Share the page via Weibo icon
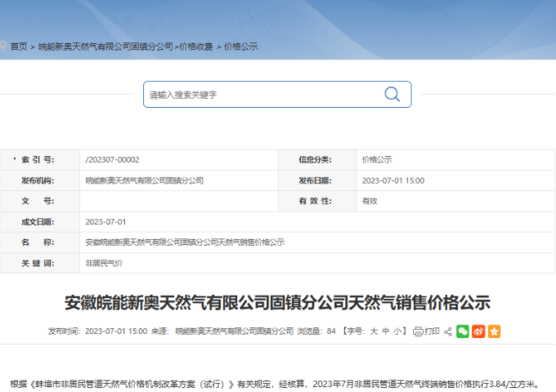Viewport: 556px width, 392px height. (x=478, y=332)
